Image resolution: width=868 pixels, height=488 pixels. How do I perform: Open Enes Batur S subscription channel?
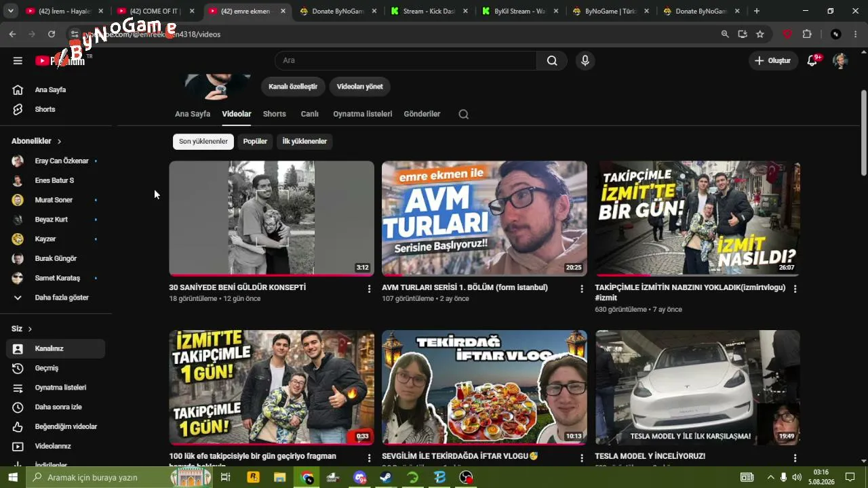point(56,180)
